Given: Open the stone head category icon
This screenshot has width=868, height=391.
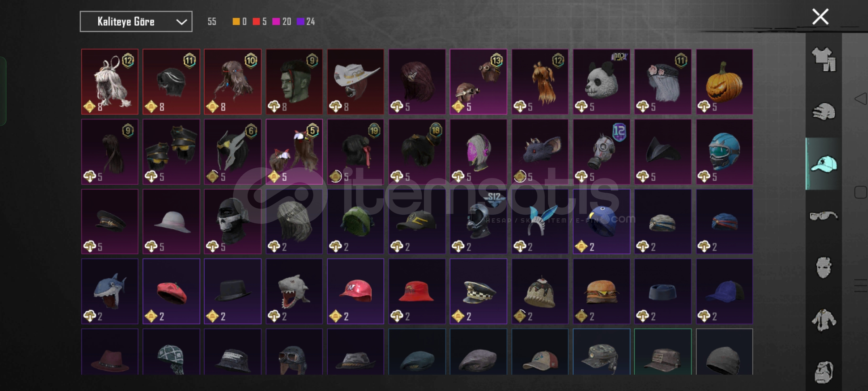Looking at the screenshot, I should coord(824,372).
